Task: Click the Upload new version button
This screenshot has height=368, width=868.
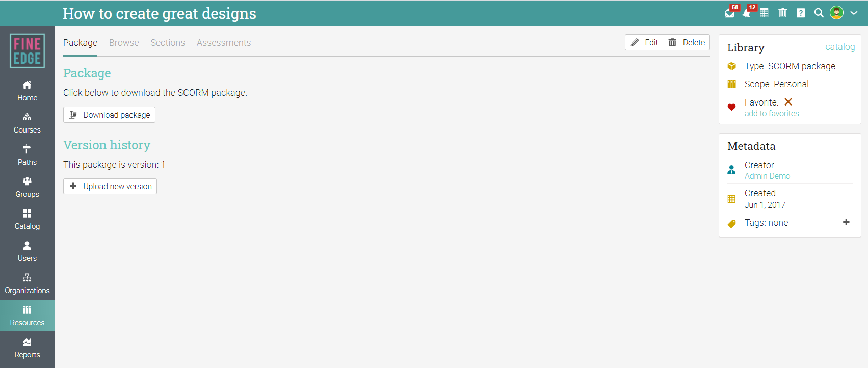Action: [110, 186]
